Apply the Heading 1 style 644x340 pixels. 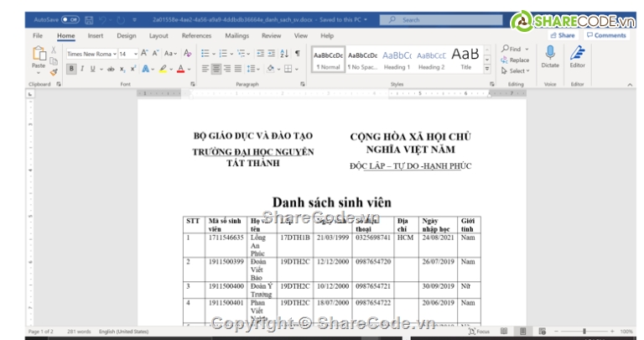coord(397,60)
